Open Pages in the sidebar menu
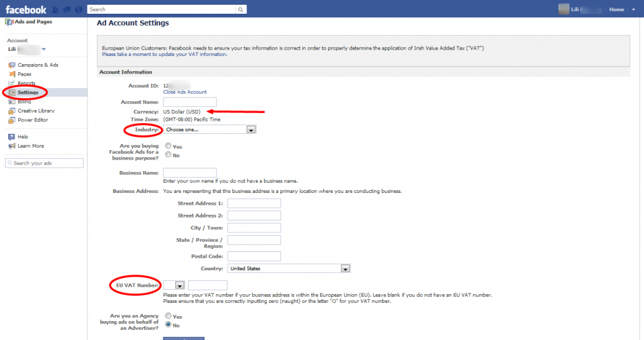This screenshot has width=644, height=340. (25, 74)
